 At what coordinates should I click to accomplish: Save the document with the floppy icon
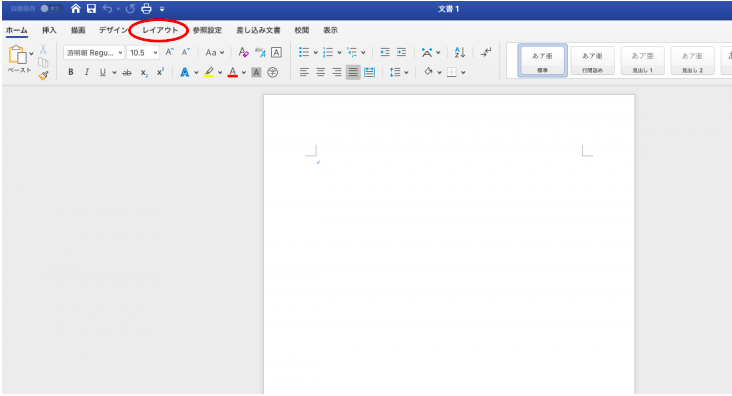pyautogui.click(x=92, y=8)
